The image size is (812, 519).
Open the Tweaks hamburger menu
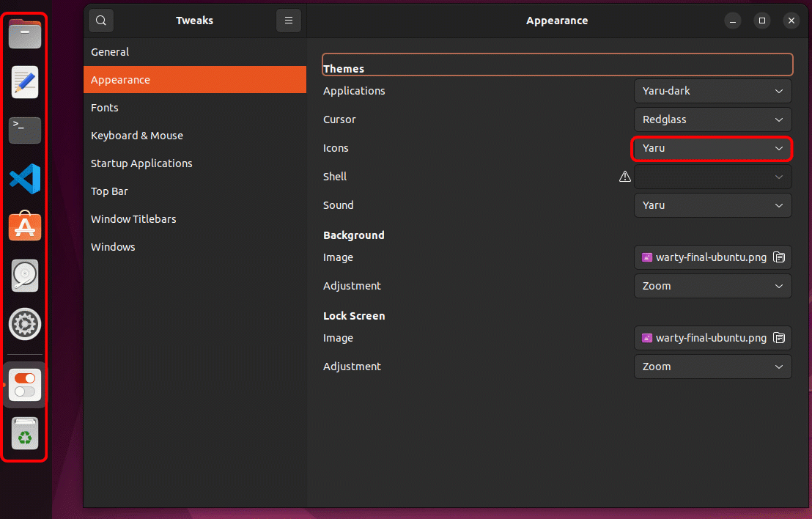click(289, 21)
